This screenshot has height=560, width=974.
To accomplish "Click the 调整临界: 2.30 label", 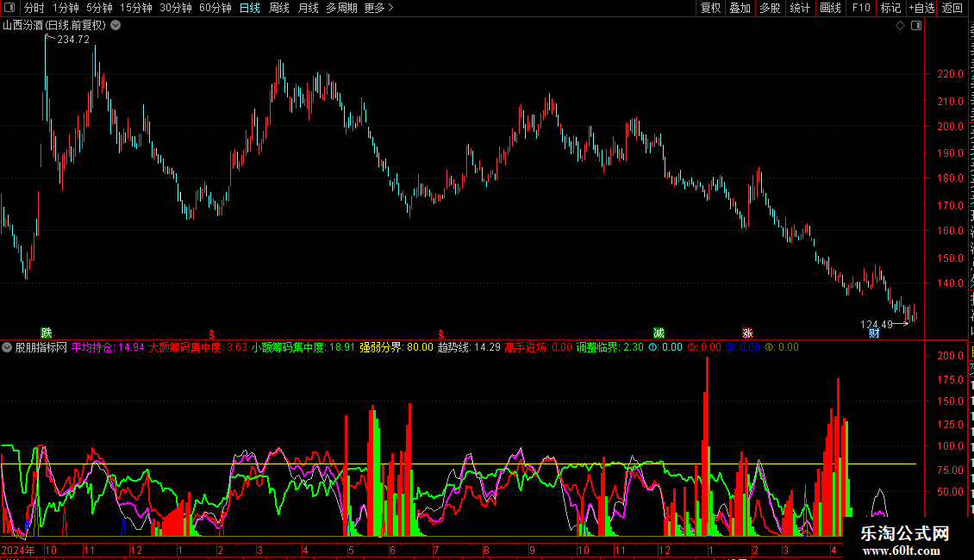I will [610, 348].
